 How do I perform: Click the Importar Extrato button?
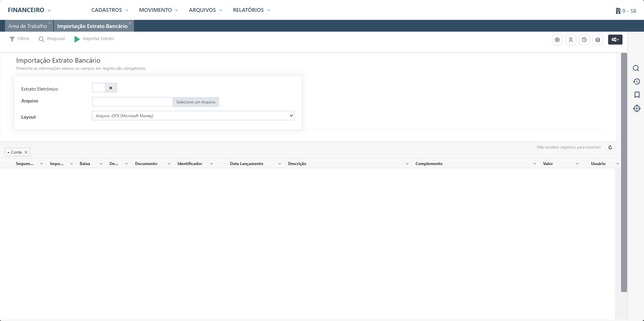94,39
